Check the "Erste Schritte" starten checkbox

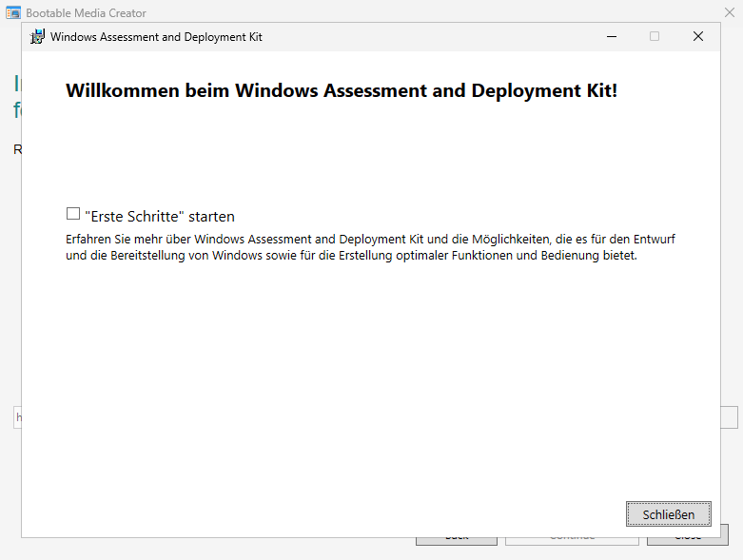[x=73, y=214]
